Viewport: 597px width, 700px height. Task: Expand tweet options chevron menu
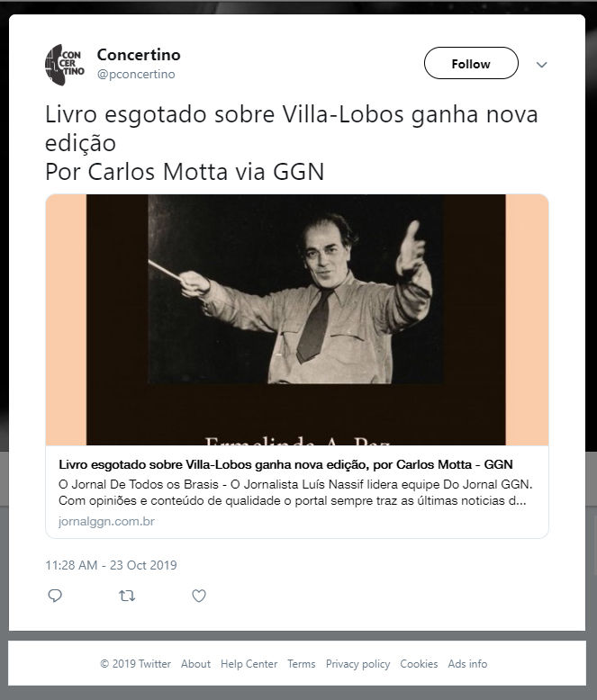(x=541, y=65)
